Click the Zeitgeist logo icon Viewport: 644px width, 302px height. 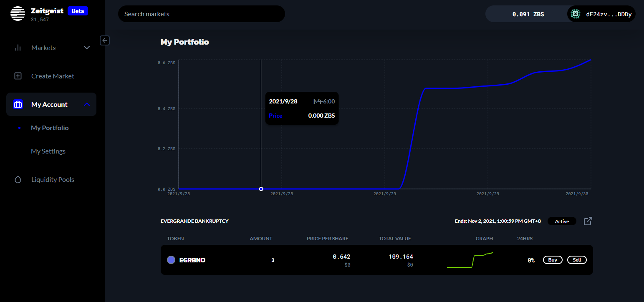(x=18, y=14)
